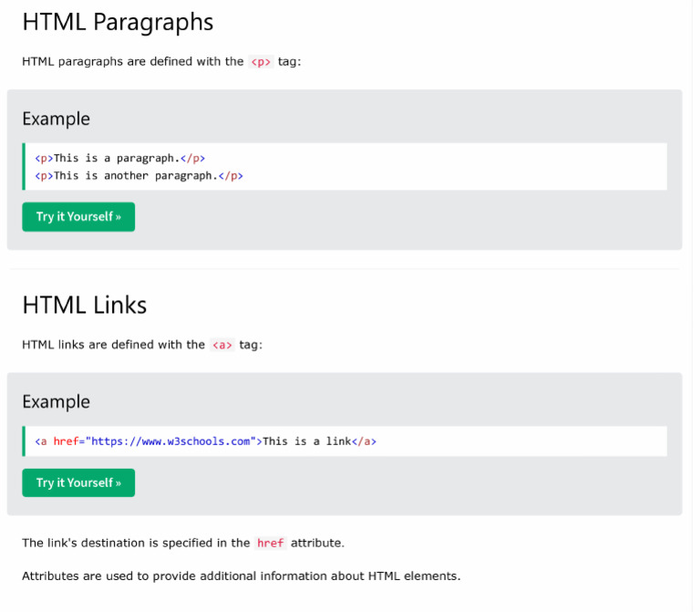This screenshot has width=700, height=612.
Task: Click the "This is another paragraph." code line
Action: click(139, 175)
